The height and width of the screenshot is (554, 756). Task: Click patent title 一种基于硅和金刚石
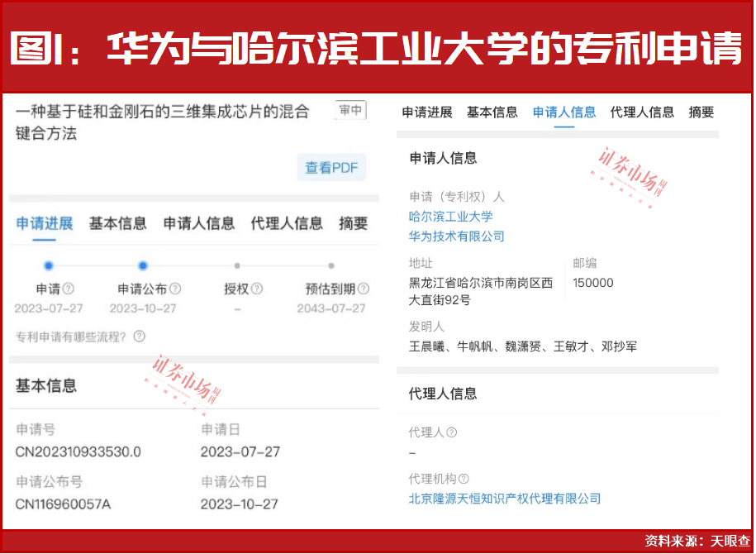coord(163,122)
